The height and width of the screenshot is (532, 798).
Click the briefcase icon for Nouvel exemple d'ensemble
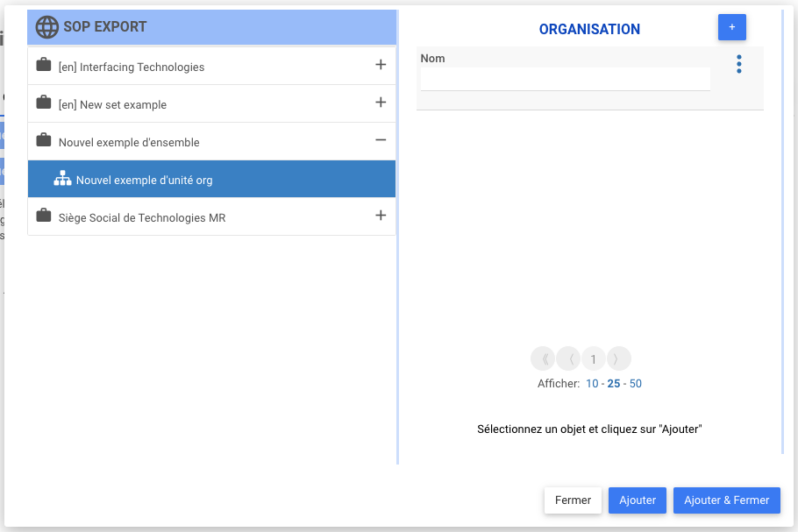tap(43, 141)
